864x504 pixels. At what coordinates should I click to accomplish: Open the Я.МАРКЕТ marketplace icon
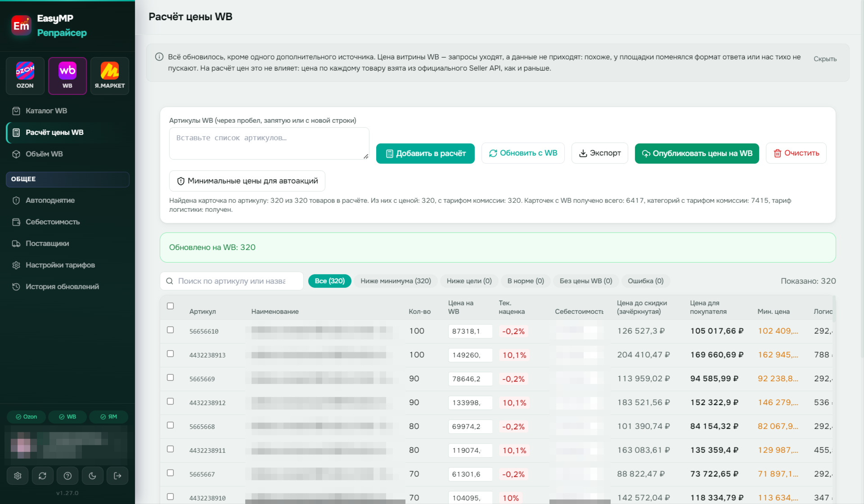[110, 76]
